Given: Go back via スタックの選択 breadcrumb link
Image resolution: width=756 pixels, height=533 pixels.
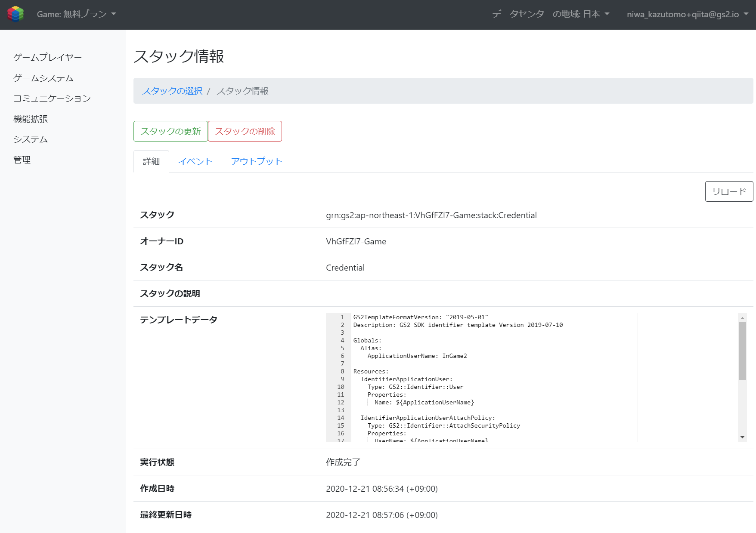Looking at the screenshot, I should [x=172, y=91].
